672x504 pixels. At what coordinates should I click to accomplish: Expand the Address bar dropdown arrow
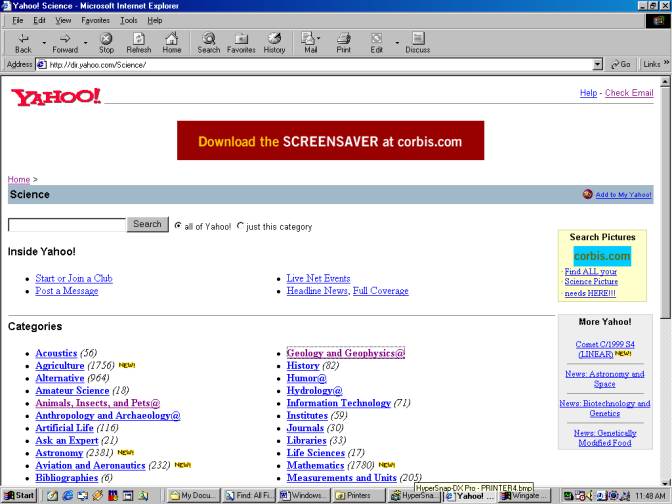point(597,64)
